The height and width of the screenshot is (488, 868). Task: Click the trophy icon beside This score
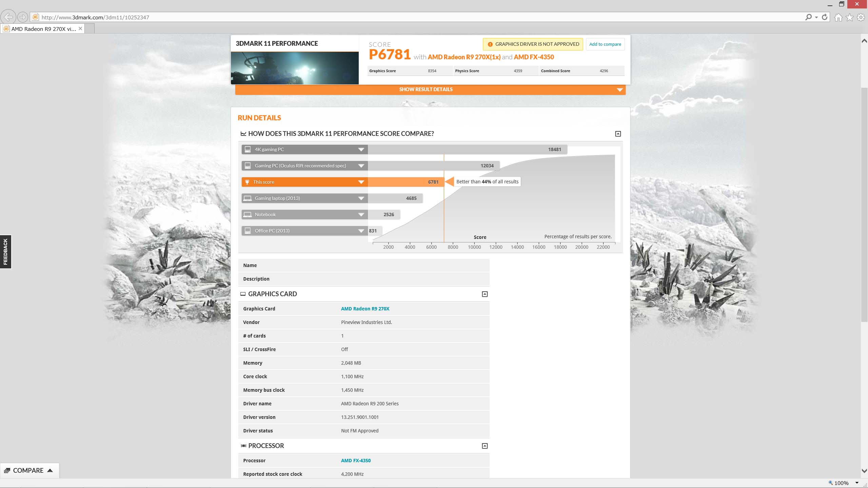pyautogui.click(x=247, y=182)
